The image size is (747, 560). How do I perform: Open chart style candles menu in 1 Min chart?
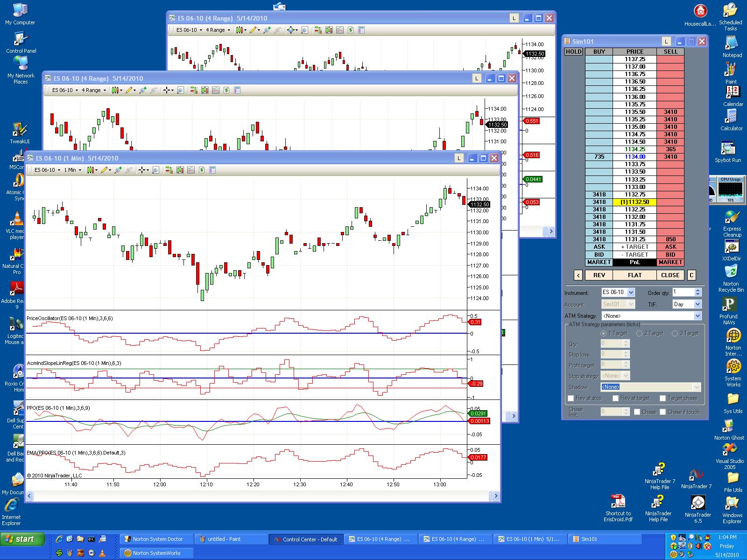click(x=92, y=170)
